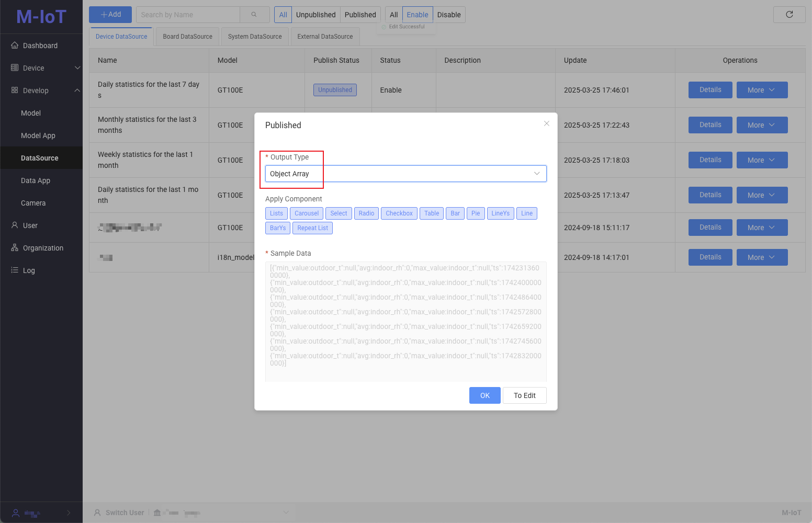The height and width of the screenshot is (523, 812).
Task: Close the Published dialog with X
Action: click(x=546, y=123)
